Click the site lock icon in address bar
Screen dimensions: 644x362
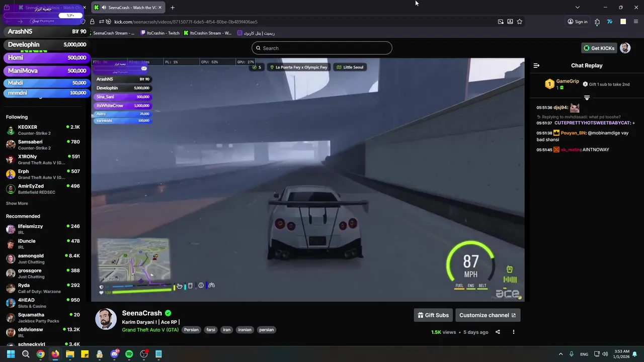click(x=92, y=22)
